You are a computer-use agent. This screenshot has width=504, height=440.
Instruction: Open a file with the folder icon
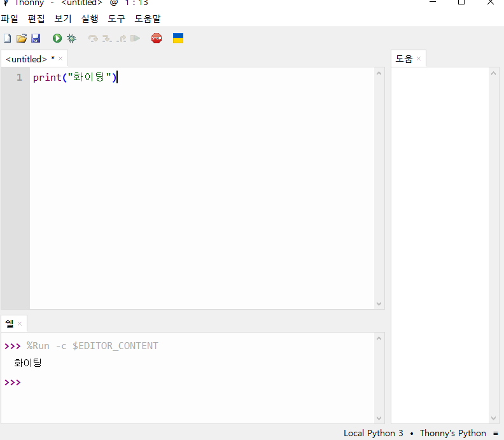pyautogui.click(x=22, y=39)
